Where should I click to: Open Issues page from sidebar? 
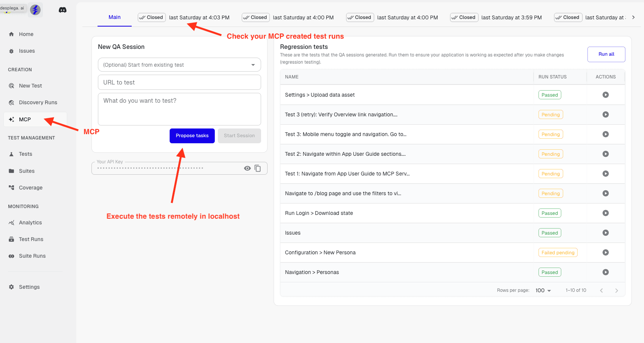[27, 51]
